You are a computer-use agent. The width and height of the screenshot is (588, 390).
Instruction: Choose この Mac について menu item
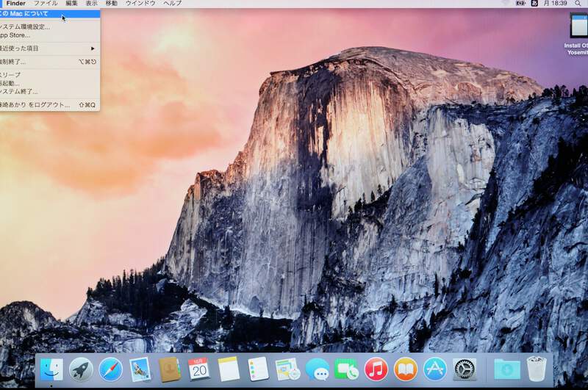coord(50,14)
